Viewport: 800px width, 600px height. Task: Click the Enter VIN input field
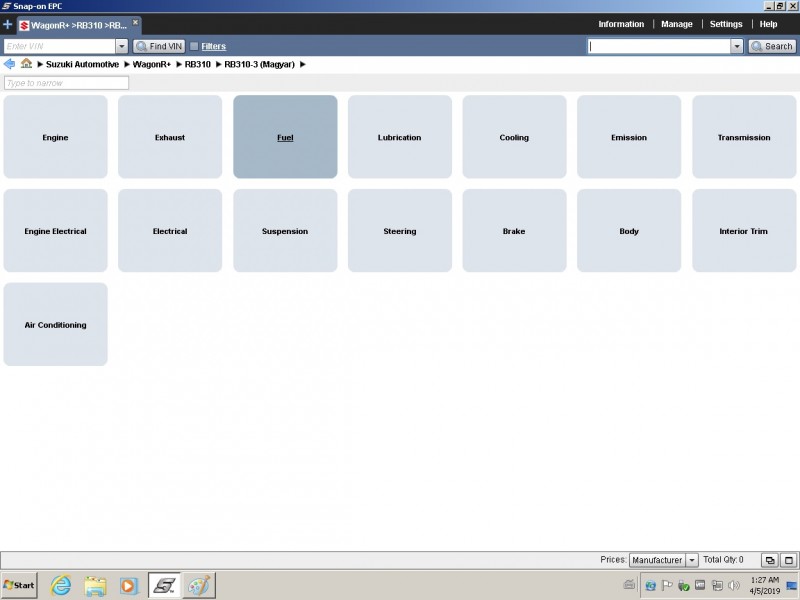(59, 46)
